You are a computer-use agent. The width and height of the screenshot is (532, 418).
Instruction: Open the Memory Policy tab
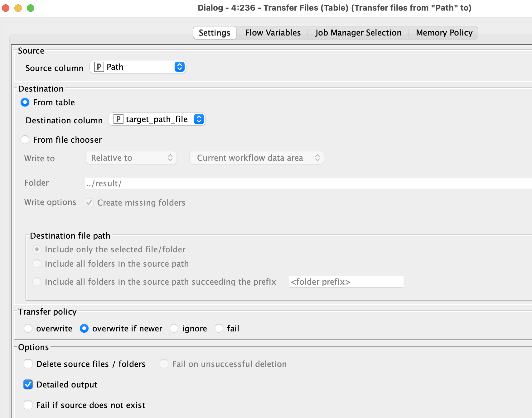pos(444,32)
